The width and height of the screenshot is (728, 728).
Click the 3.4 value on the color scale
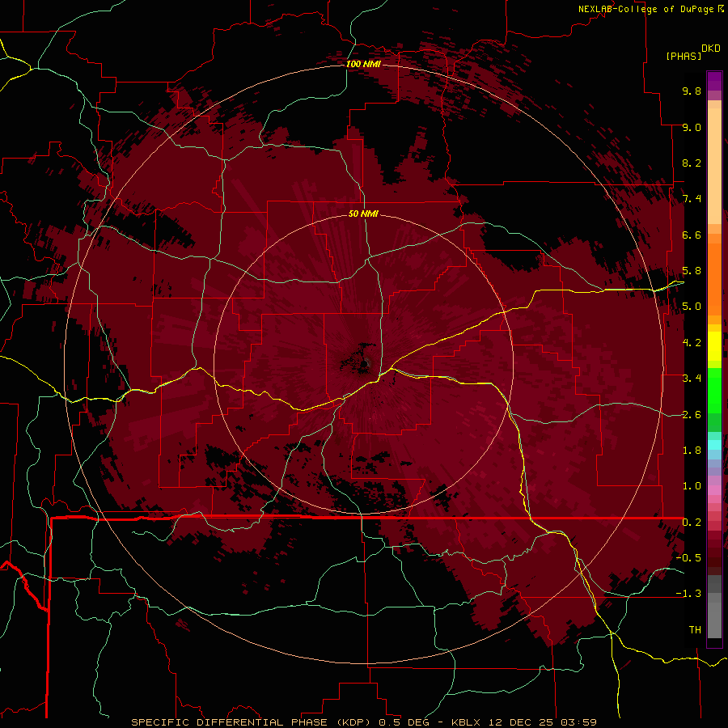click(692, 379)
